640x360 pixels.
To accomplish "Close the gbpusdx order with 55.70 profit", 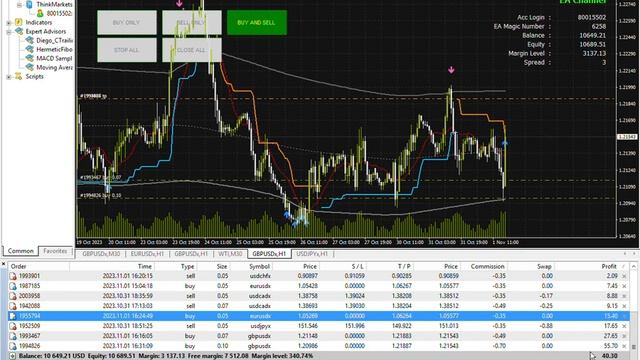I will (624, 346).
